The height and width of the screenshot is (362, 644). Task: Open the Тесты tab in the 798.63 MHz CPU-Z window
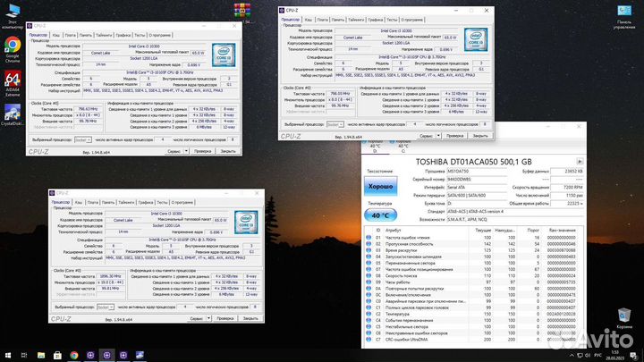click(x=140, y=35)
